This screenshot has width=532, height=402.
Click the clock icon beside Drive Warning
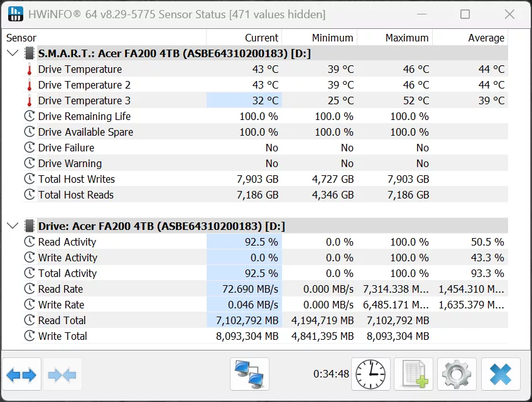[x=30, y=163]
